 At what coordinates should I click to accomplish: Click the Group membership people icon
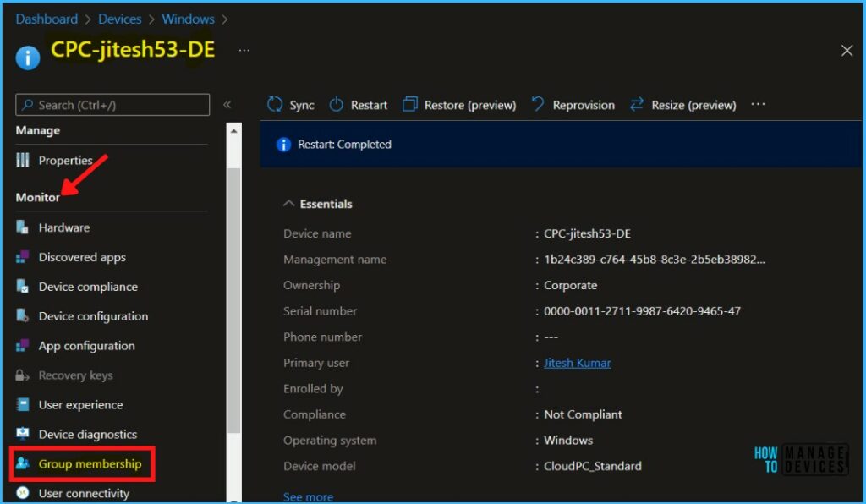[x=23, y=463]
